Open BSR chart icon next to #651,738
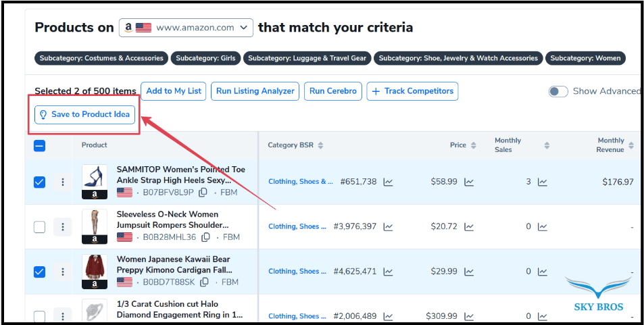 [x=388, y=182]
